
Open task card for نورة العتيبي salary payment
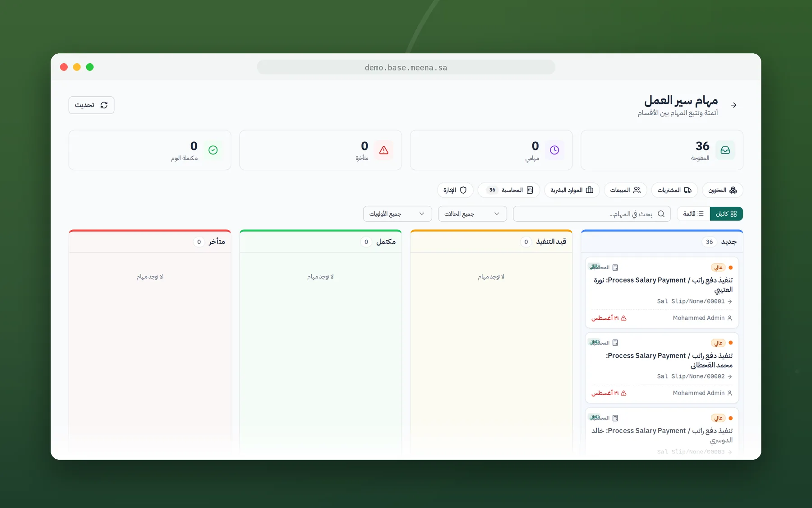(662, 293)
